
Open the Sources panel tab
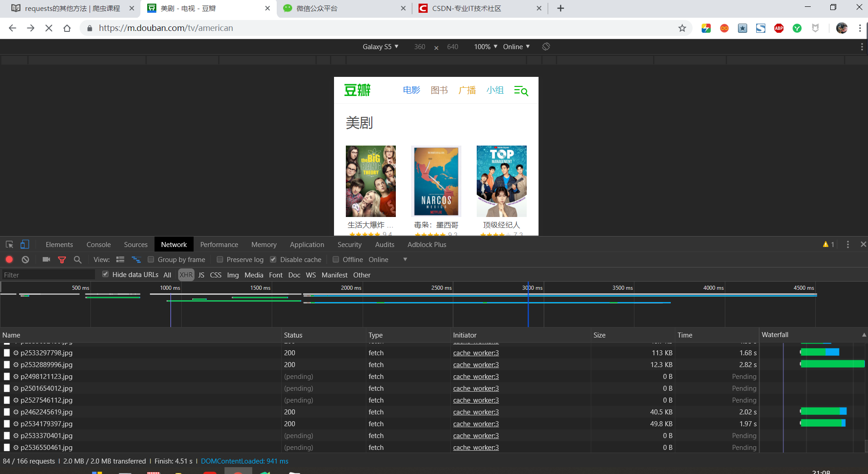pyautogui.click(x=136, y=244)
